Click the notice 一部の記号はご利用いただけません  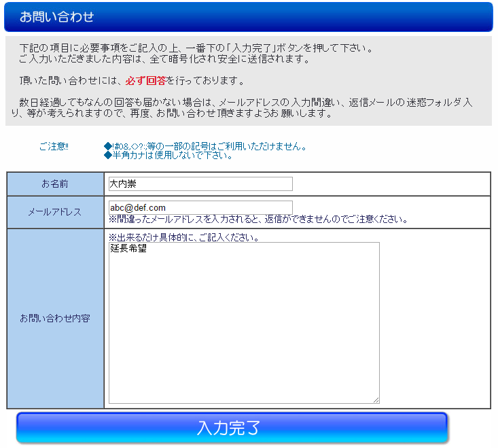(205, 146)
